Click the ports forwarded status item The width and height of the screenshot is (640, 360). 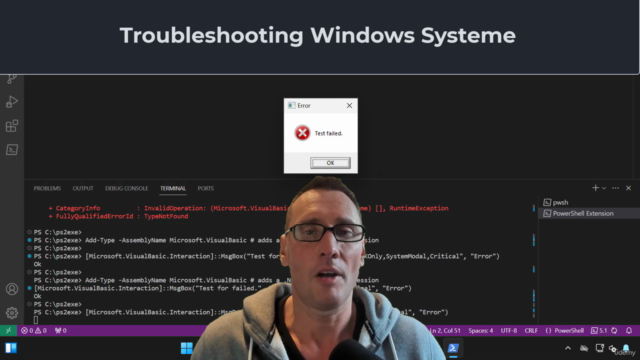pyautogui.click(x=60, y=331)
